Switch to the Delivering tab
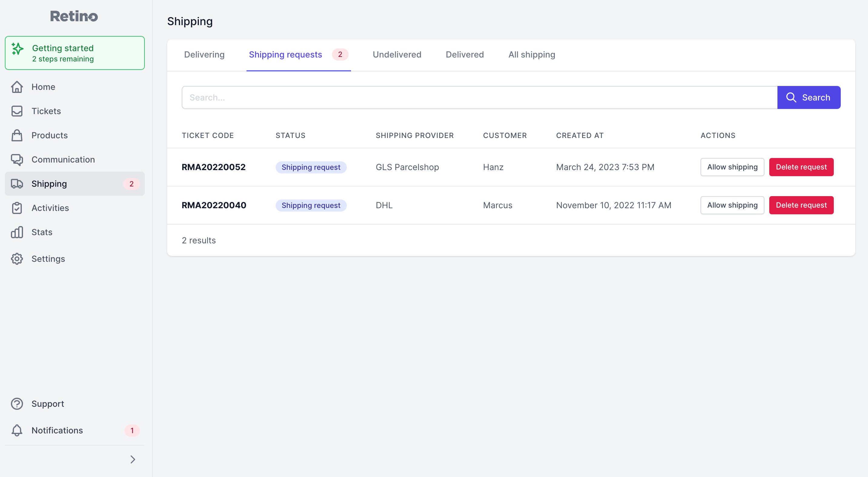This screenshot has height=477, width=868. [204, 55]
